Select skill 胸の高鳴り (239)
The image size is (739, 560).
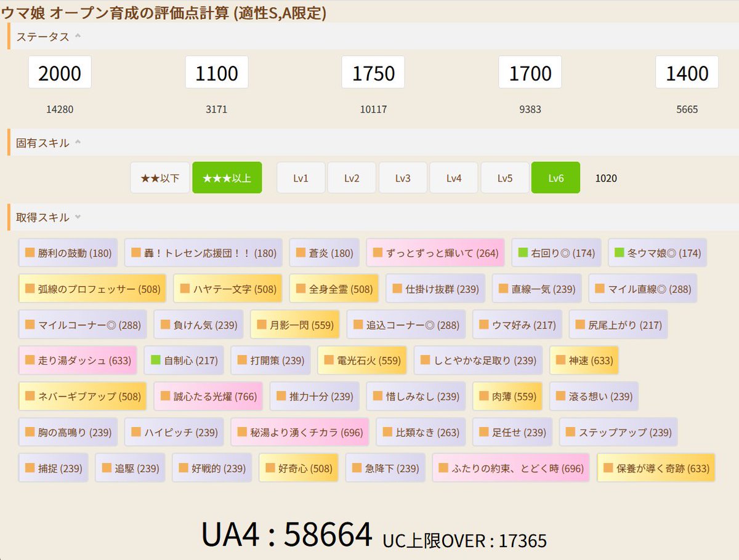(x=68, y=431)
